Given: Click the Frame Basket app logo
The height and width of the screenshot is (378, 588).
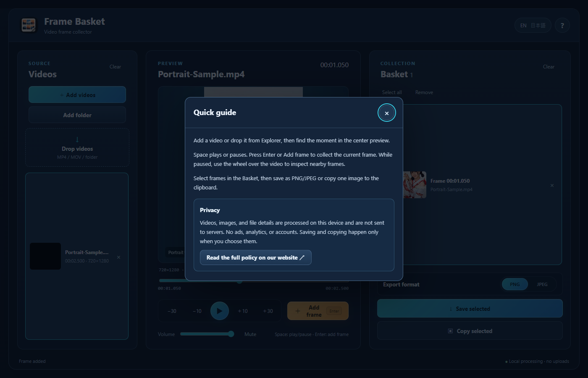Looking at the screenshot, I should (x=29, y=25).
